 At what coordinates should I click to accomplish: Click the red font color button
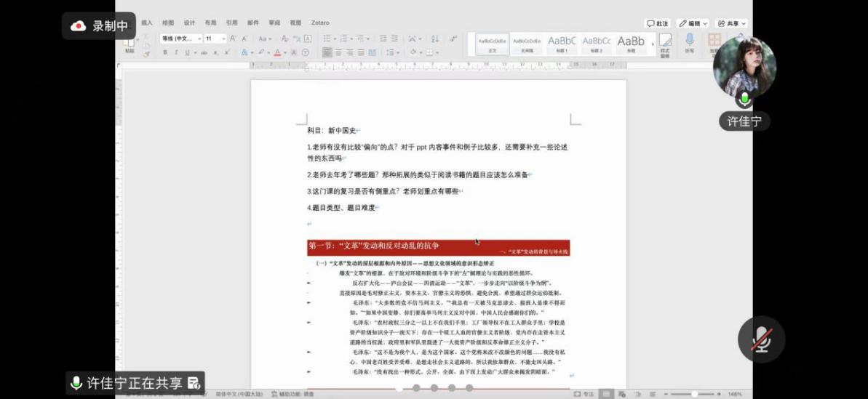pos(277,52)
